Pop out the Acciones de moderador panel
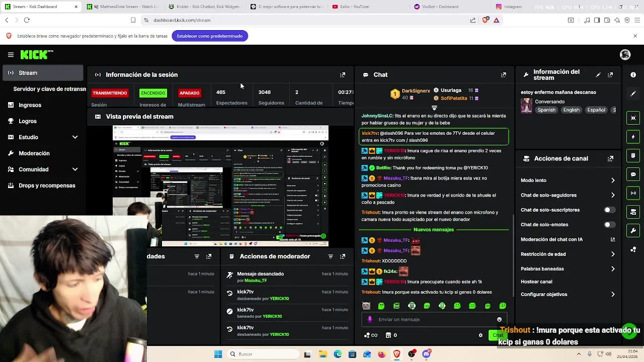Screen dimensions: 644x362 [x=343, y=256]
